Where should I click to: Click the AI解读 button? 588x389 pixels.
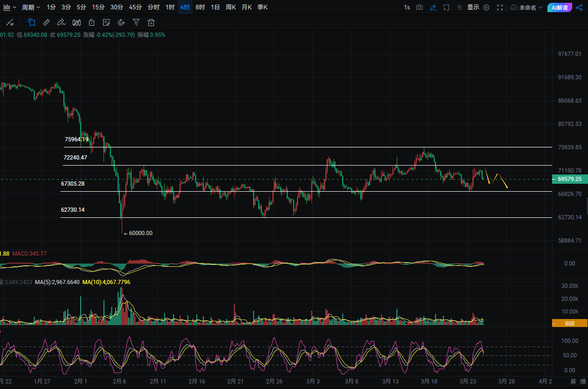(x=560, y=7)
